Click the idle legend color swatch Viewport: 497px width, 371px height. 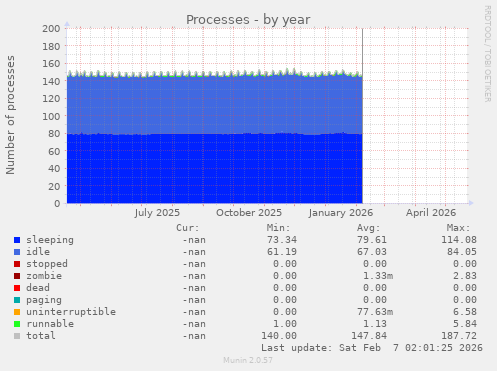(x=17, y=252)
